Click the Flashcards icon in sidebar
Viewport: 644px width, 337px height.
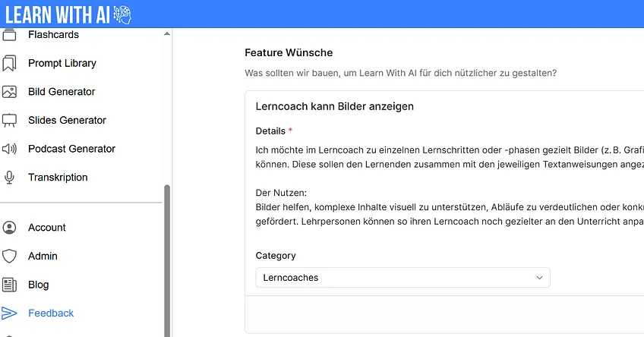[x=9, y=35]
